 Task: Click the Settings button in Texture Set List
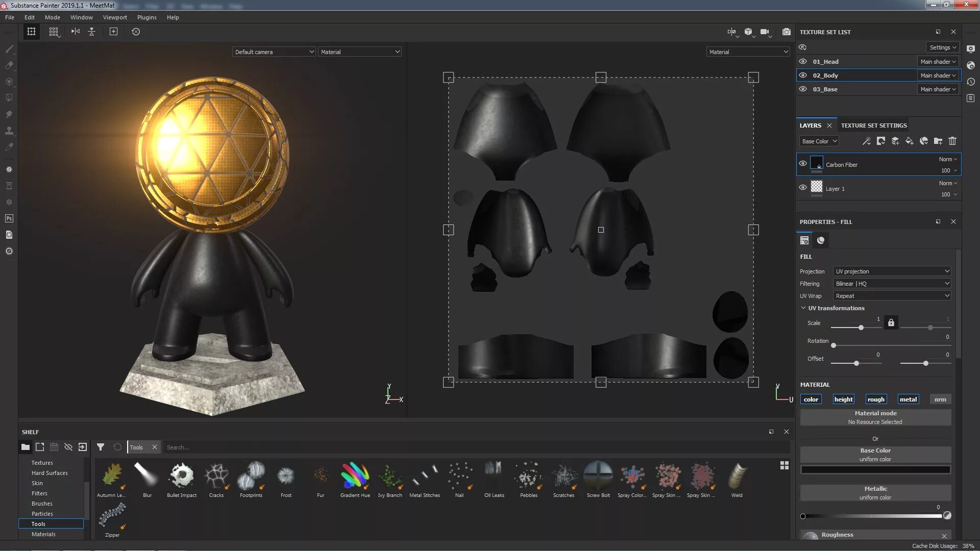pyautogui.click(x=942, y=47)
